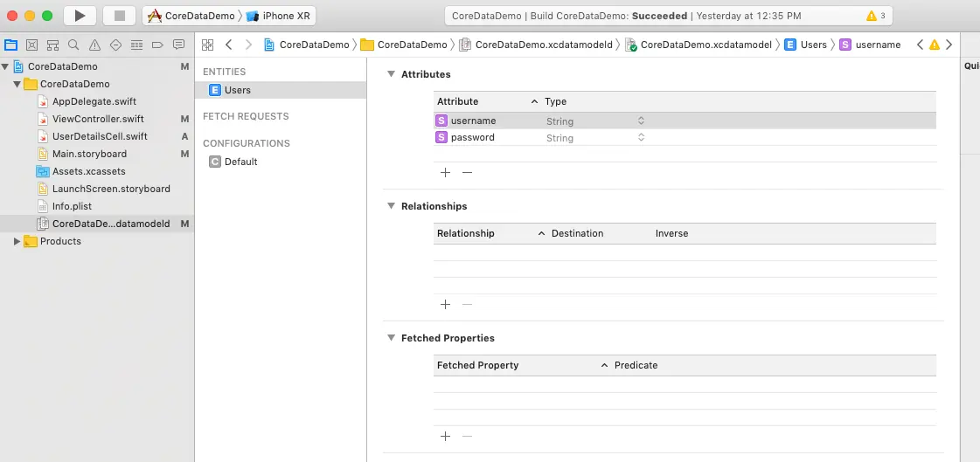Open Main.storyboard file
The height and width of the screenshot is (462, 980).
tap(89, 154)
